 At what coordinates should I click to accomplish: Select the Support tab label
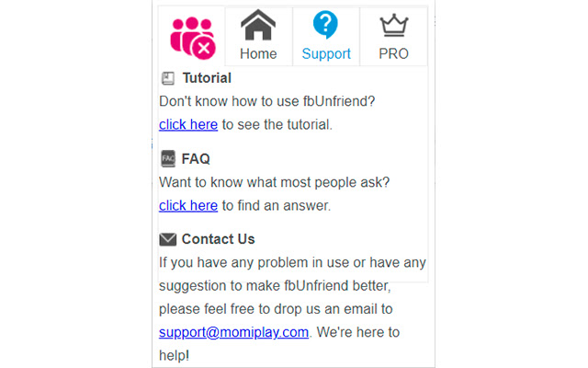coord(326,53)
